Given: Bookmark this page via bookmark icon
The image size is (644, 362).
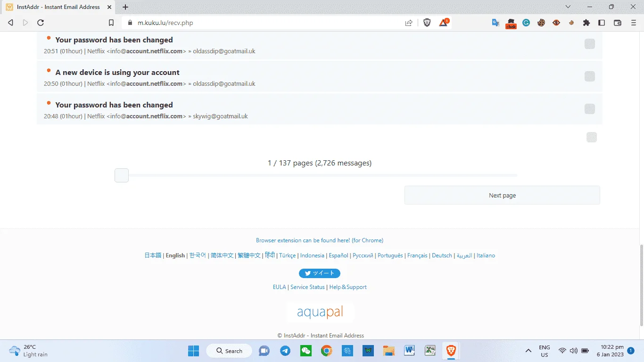Looking at the screenshot, I should coord(111,23).
